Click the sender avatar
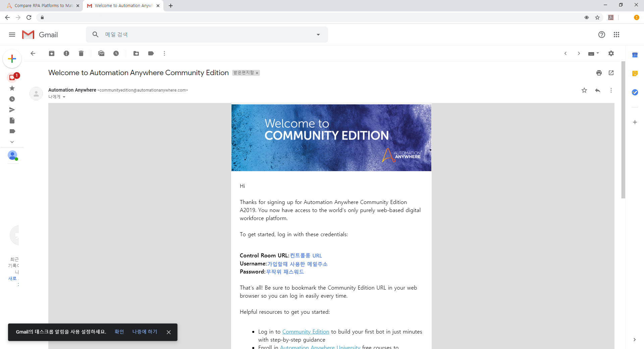The image size is (644, 349). click(36, 94)
